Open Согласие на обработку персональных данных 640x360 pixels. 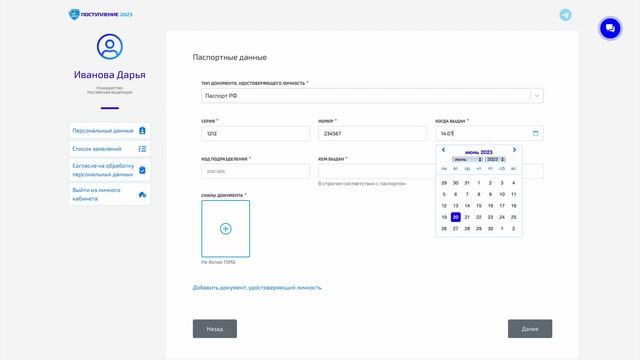[110, 170]
